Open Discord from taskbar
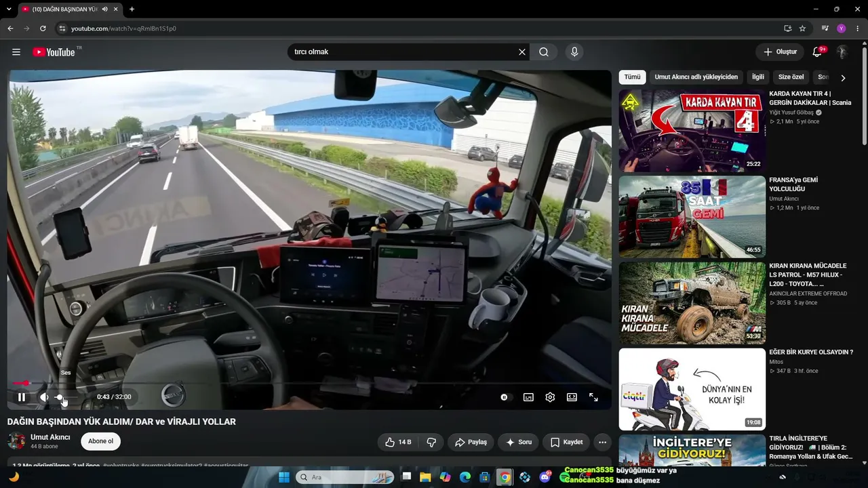 [545, 477]
